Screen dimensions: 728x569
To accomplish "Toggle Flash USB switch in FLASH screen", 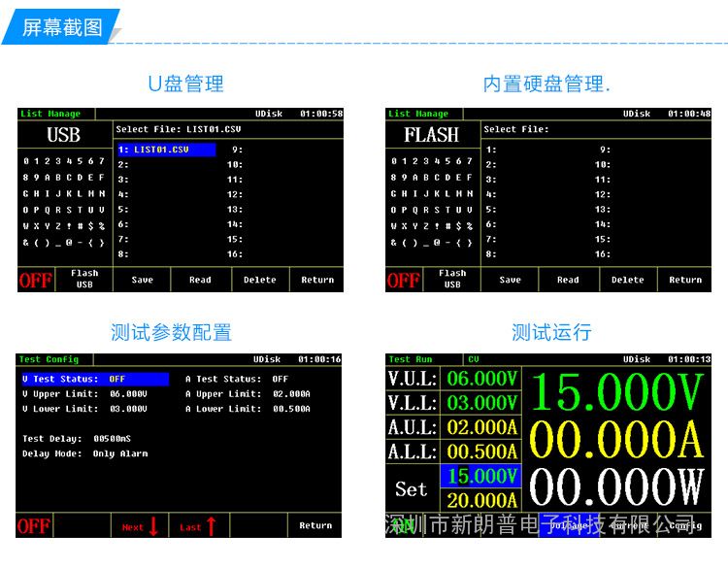I will click(x=452, y=279).
